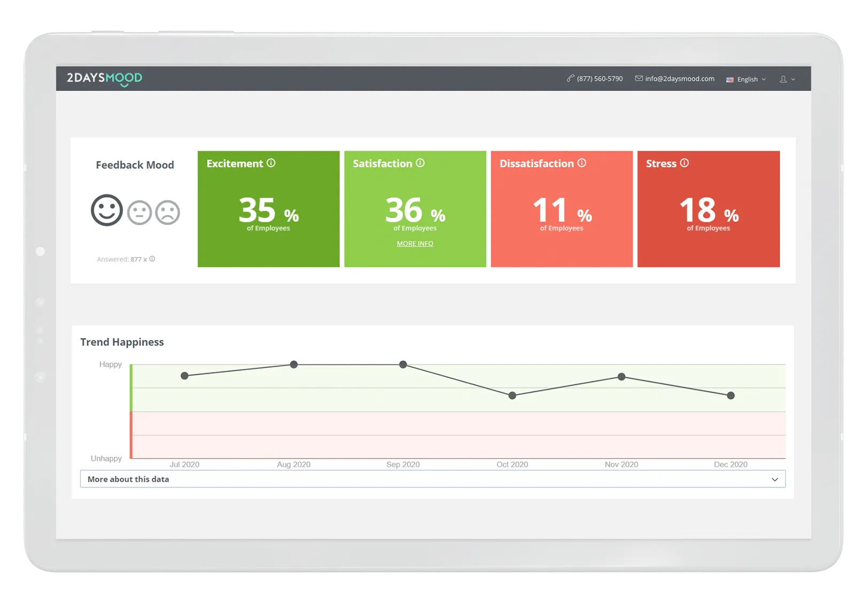Click the Aug 2020 data point
868x604 pixels.
[x=294, y=365]
